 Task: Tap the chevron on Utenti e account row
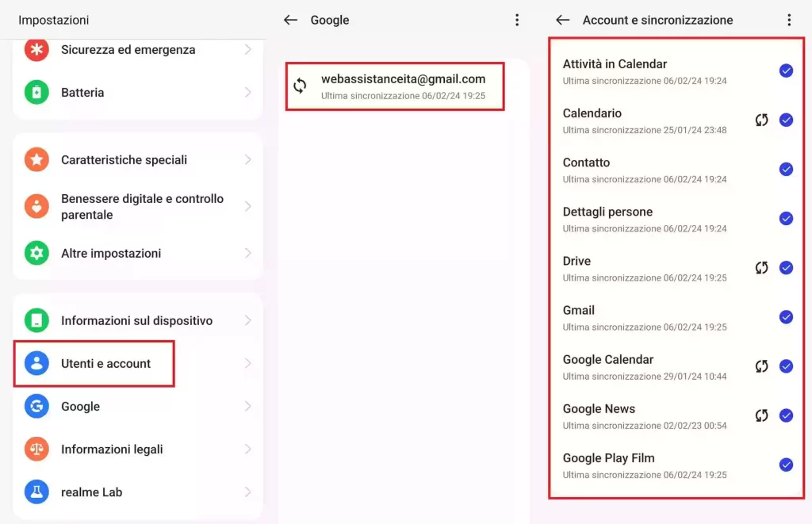[248, 364]
